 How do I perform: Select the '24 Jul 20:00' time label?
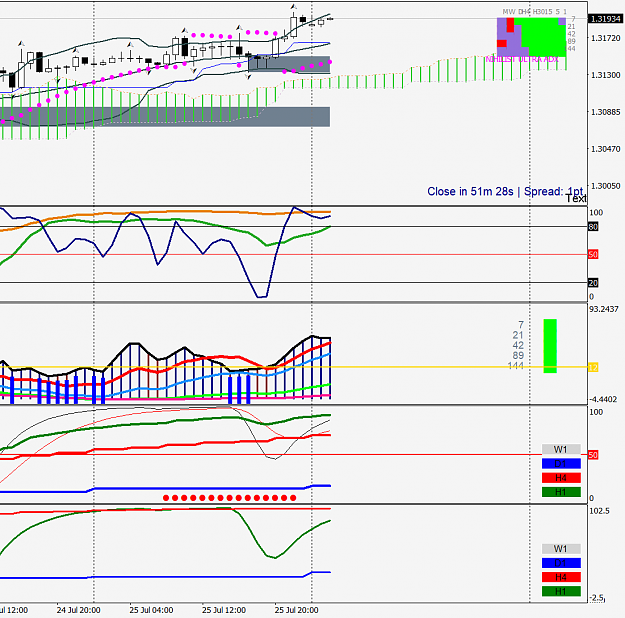[78, 610]
